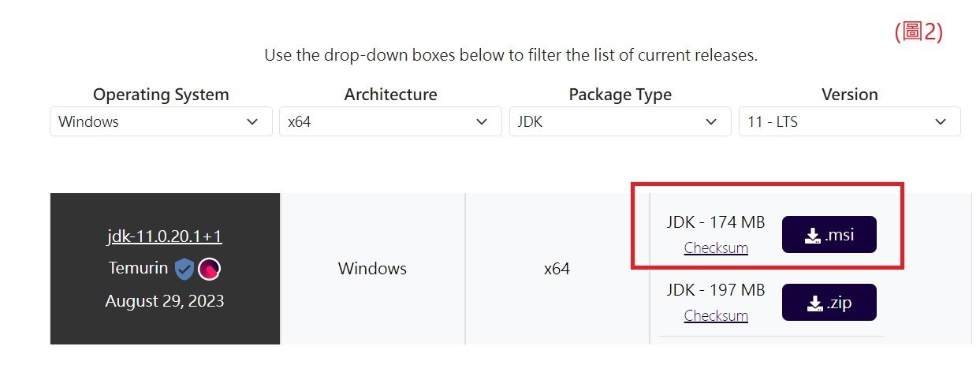Image resolution: width=980 pixels, height=376 pixels.
Task: Click the Temurin blue verified shield icon
Action: [184, 269]
